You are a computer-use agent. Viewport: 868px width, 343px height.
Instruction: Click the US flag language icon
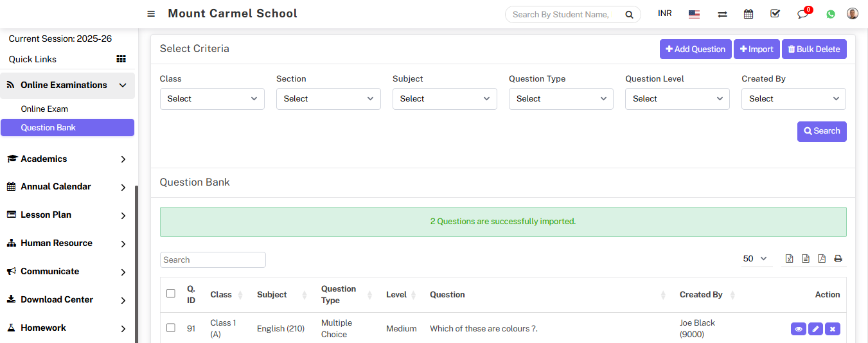694,14
